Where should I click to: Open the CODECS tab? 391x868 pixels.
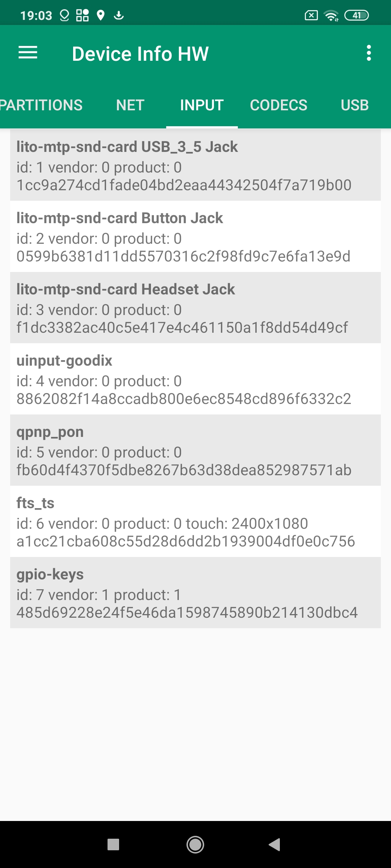(x=278, y=105)
